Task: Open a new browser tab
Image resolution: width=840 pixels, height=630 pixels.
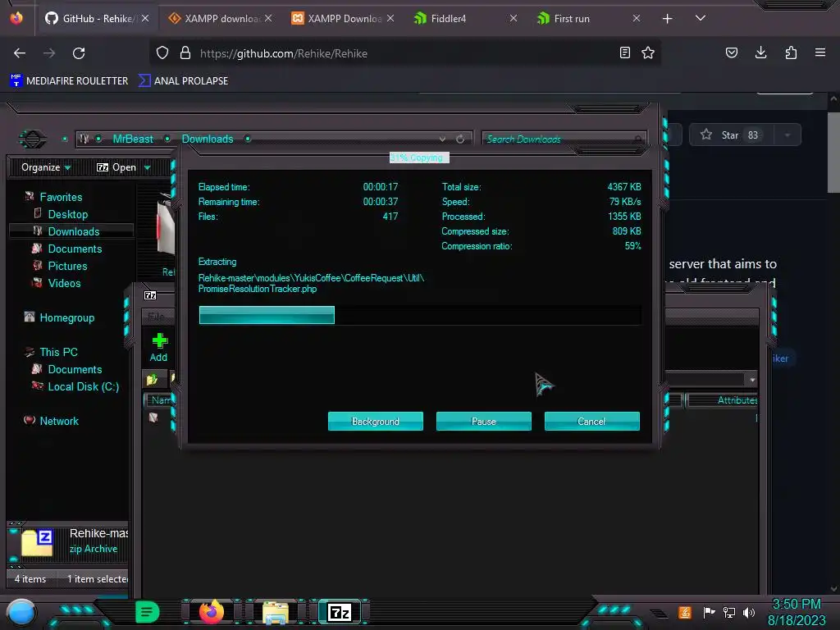Action: (x=667, y=19)
